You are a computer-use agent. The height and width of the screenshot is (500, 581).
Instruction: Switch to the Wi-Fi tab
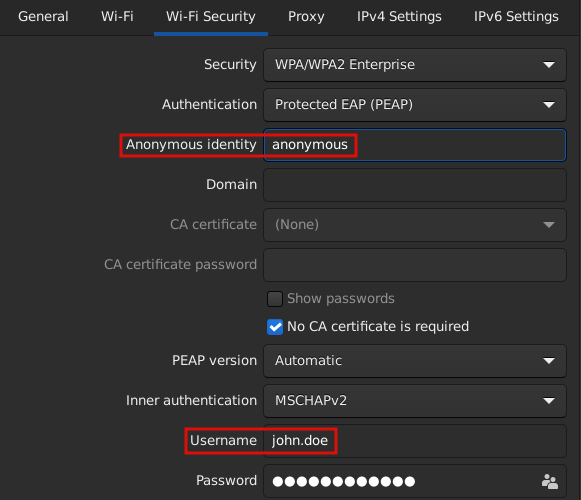[x=117, y=17]
